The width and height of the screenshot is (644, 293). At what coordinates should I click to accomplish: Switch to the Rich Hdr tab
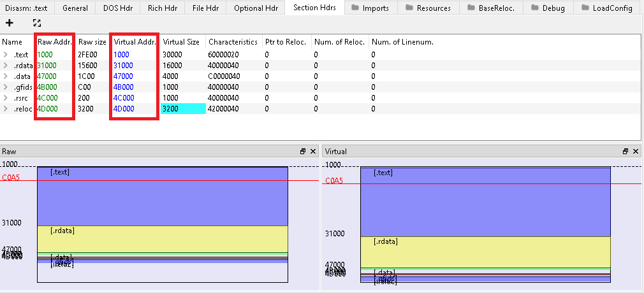pyautogui.click(x=162, y=8)
